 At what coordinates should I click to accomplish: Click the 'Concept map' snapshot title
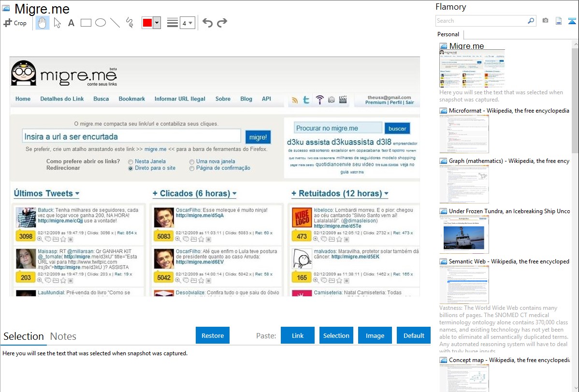pos(509,360)
